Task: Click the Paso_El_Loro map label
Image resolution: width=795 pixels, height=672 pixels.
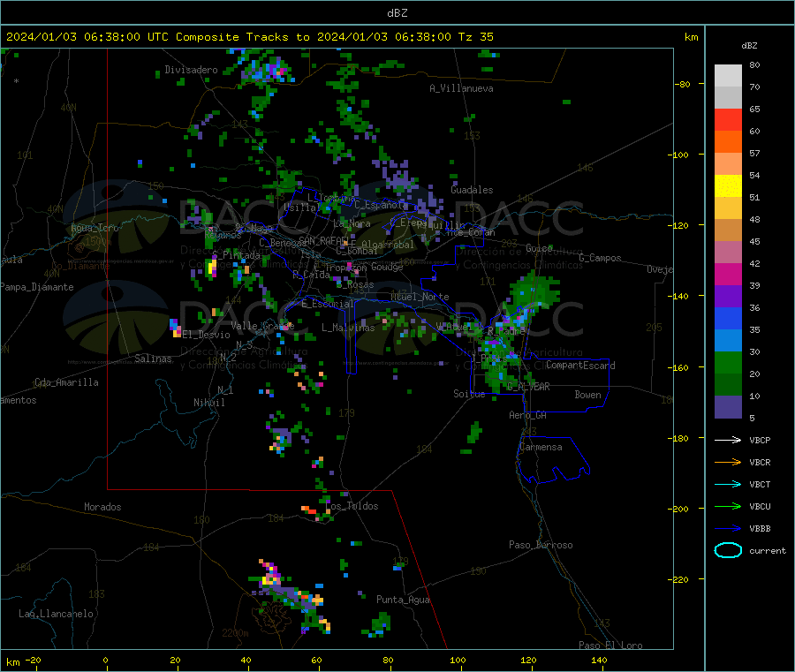Action: tap(610, 646)
